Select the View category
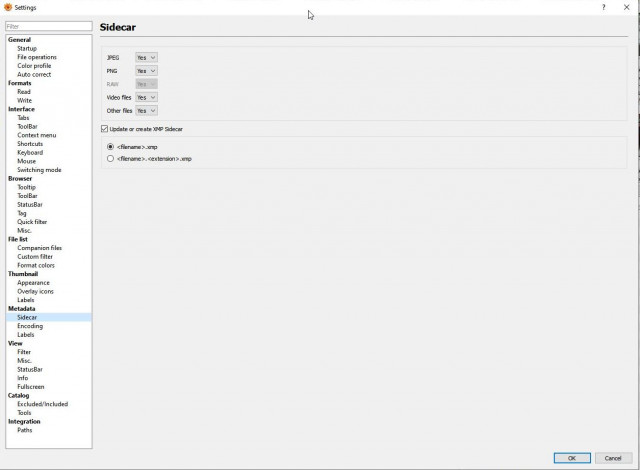The height and width of the screenshot is (470, 640). 15,344
